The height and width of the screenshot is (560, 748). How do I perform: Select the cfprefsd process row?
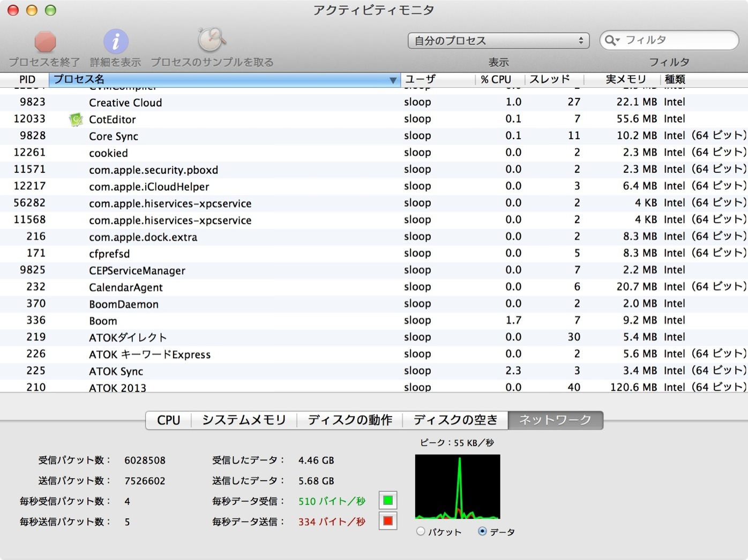[374, 253]
